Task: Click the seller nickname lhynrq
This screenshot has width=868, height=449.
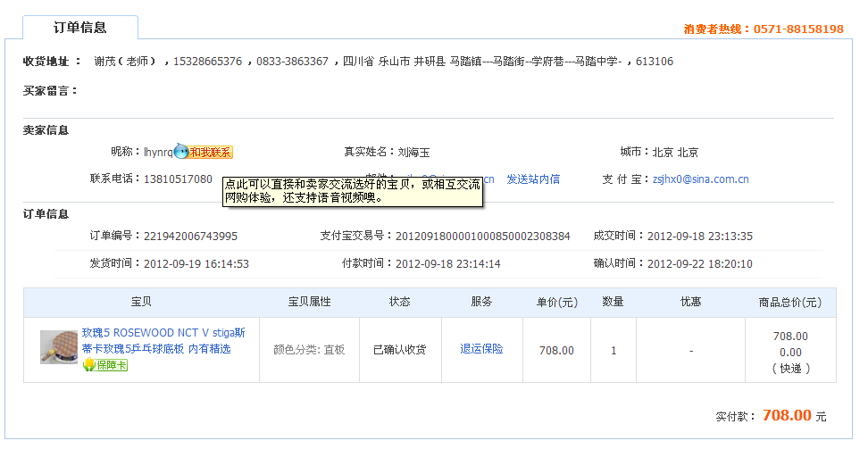Action: tap(158, 153)
